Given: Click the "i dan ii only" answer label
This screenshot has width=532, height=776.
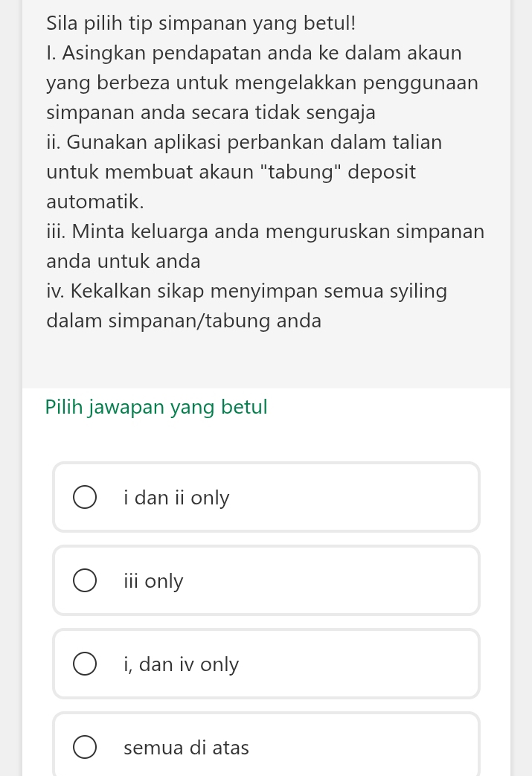Looking at the screenshot, I should pos(177,498).
